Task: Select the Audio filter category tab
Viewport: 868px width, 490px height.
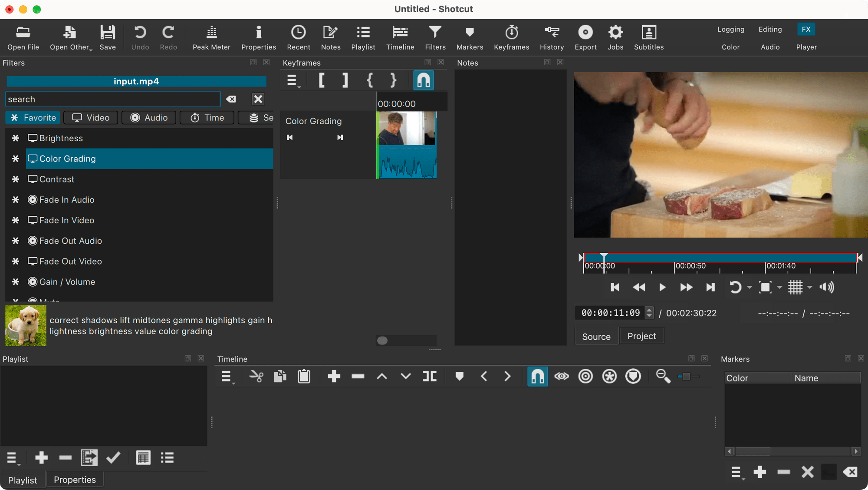Action: [149, 118]
